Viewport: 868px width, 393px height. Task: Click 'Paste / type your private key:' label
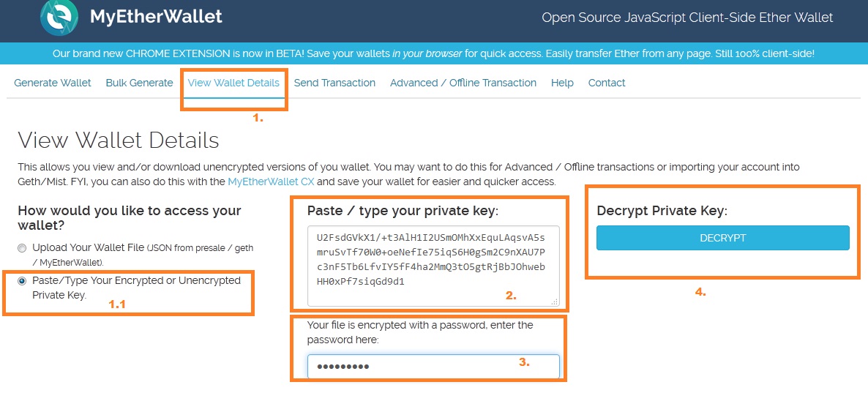click(403, 211)
